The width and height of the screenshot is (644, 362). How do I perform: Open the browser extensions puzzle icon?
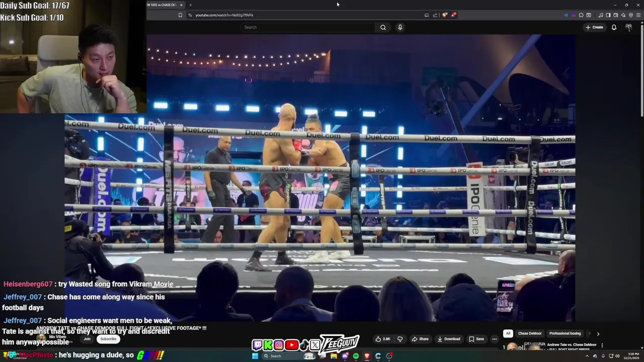click(581, 15)
